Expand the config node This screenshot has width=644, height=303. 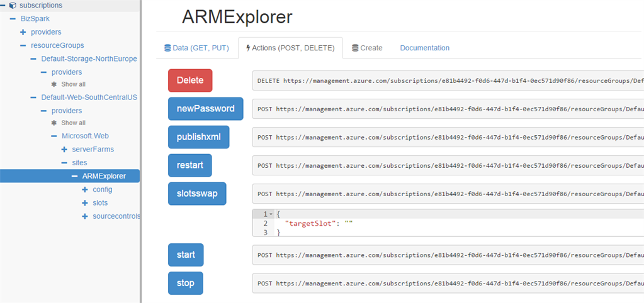point(84,189)
